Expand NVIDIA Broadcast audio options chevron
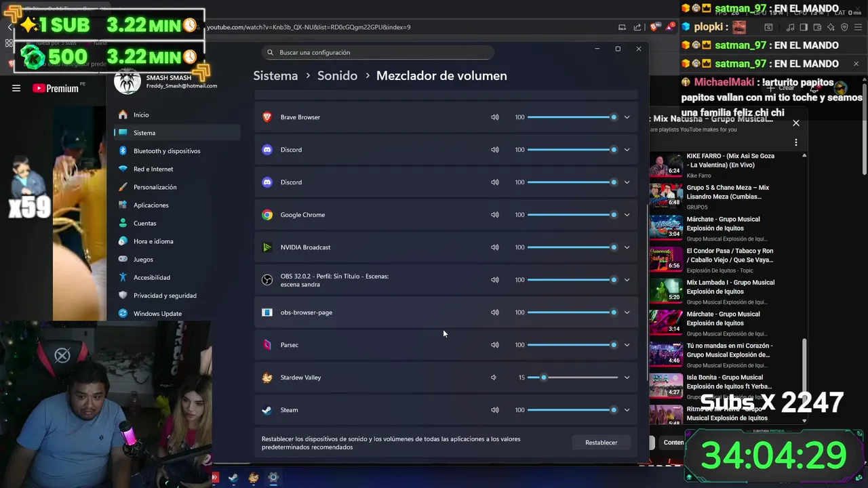 [x=627, y=247]
